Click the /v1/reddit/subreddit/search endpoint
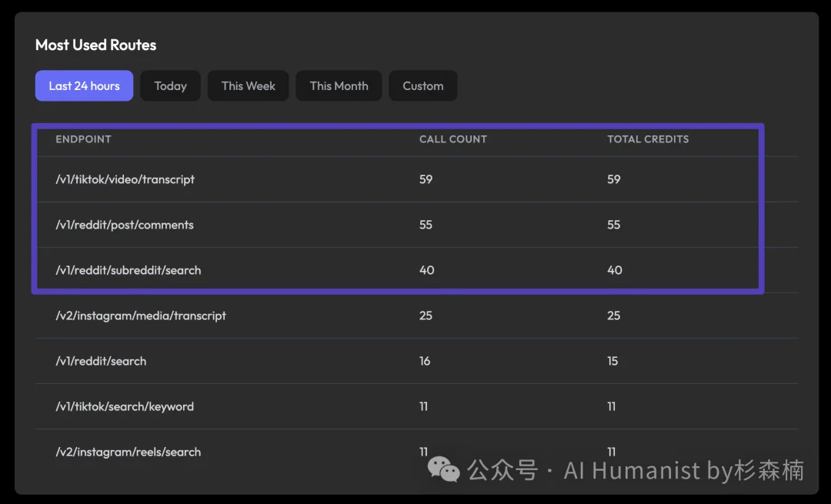 coord(128,270)
